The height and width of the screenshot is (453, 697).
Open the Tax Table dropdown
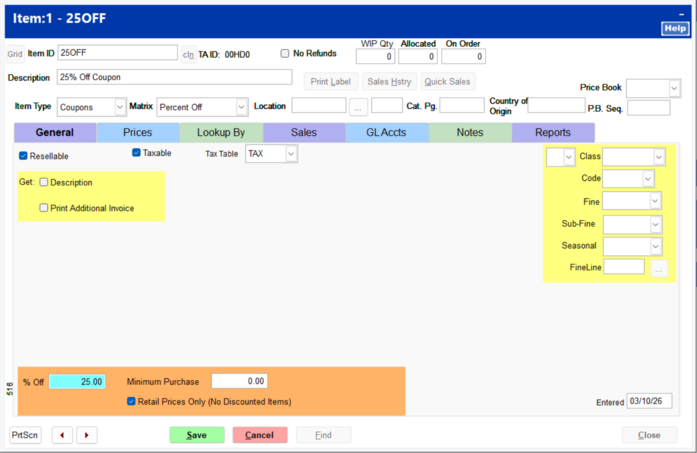(x=291, y=154)
